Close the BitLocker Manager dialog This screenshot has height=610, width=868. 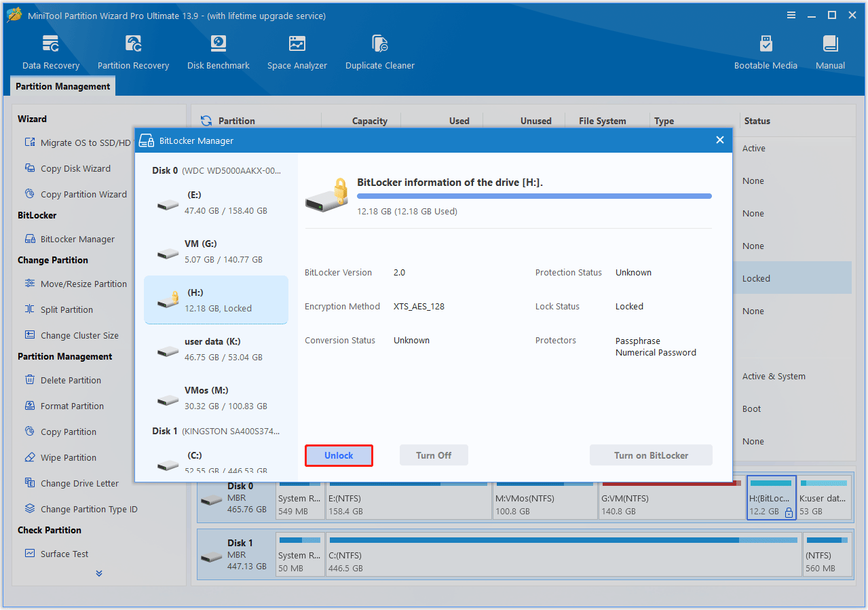point(720,140)
